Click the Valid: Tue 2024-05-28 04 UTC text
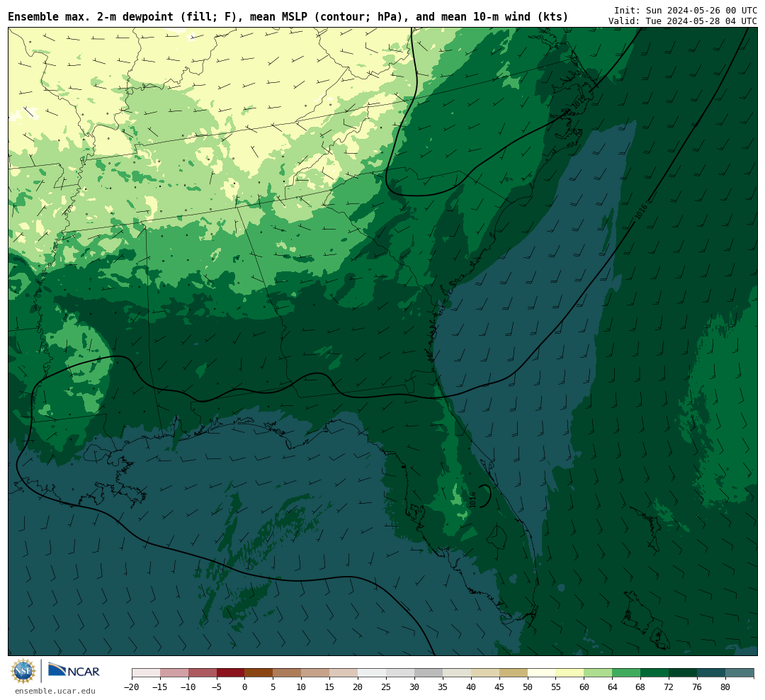Viewport: 765px width, 700px height. [683, 21]
